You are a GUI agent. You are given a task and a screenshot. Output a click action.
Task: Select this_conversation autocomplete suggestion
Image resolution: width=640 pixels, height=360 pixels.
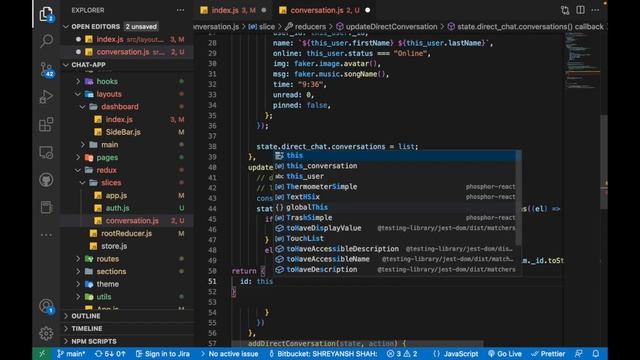395,166
